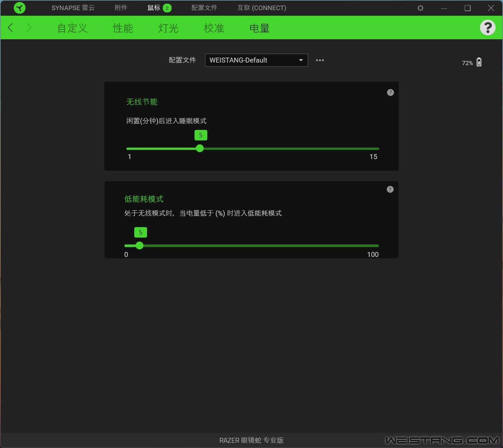Open the large help question mark
The width and height of the screenshot is (503, 448).
click(x=488, y=27)
